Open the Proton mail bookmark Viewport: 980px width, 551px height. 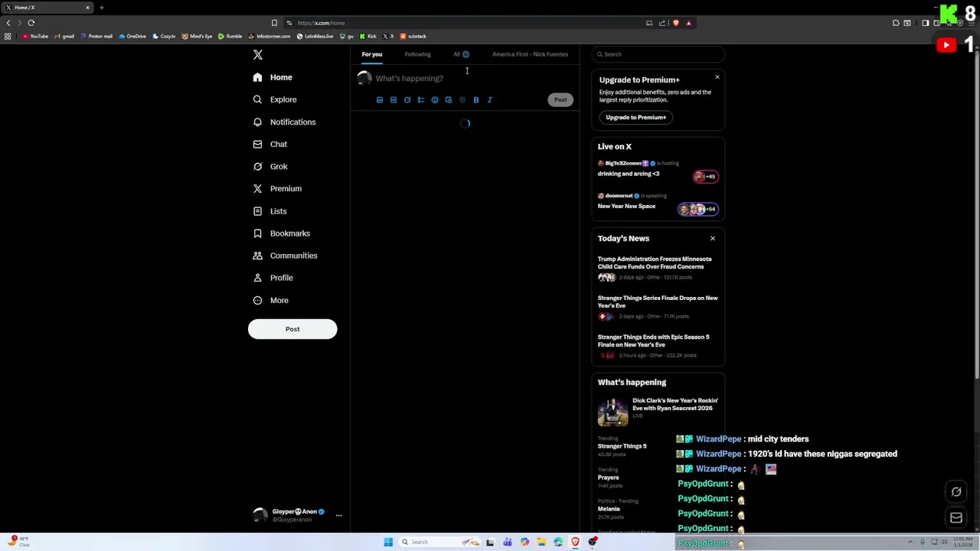[x=96, y=36]
